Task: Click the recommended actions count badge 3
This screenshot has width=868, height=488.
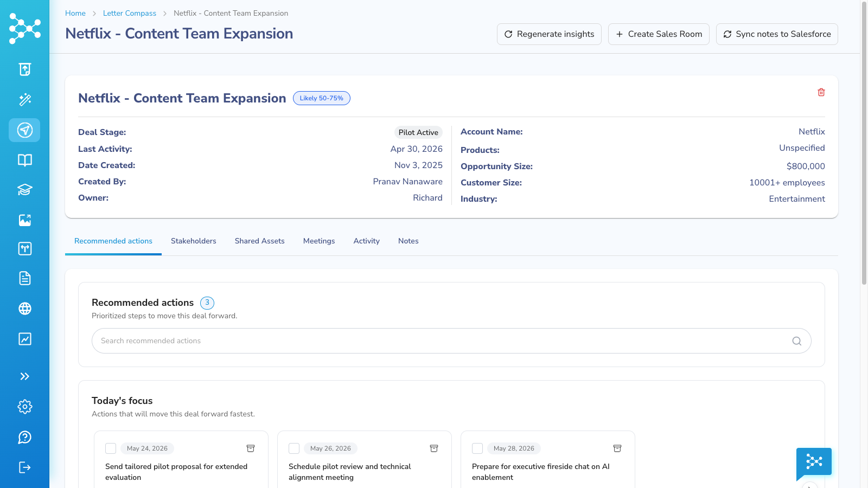Action: (x=207, y=303)
